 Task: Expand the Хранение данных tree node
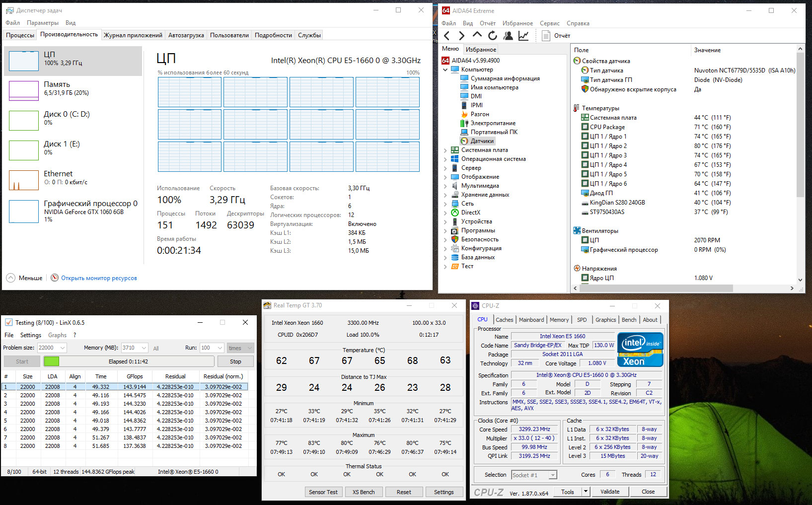pyautogui.click(x=445, y=195)
